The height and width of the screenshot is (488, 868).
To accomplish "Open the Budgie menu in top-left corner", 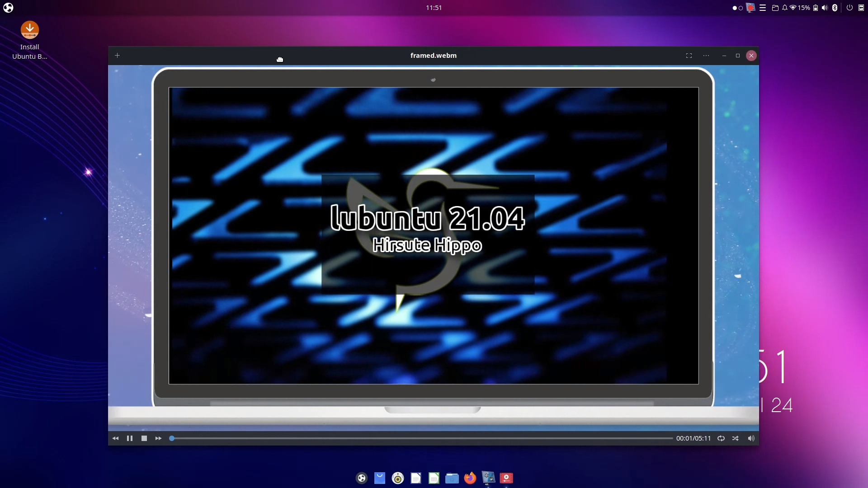I will click(8, 8).
